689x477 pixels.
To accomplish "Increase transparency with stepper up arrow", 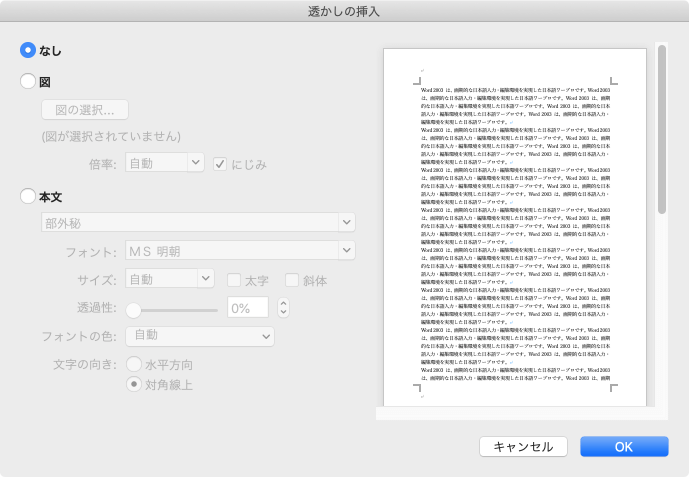I will click(283, 303).
